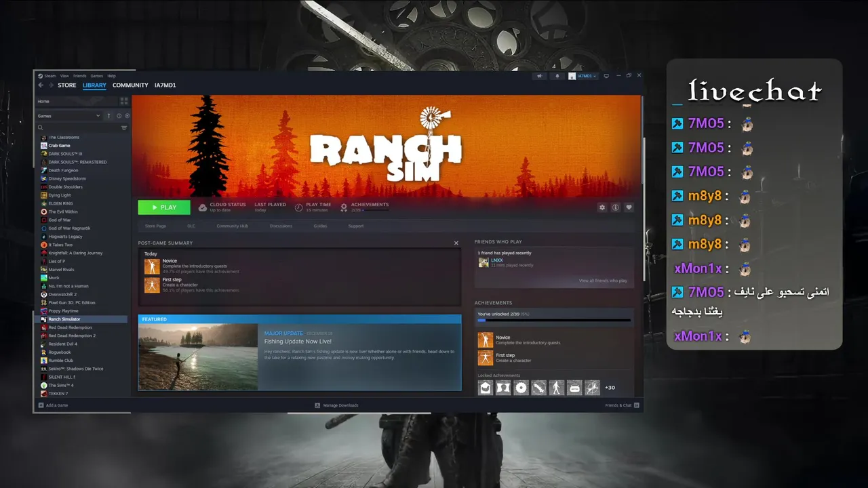Open the Support link
Screen dimensions: 868x488
pos(356,226)
